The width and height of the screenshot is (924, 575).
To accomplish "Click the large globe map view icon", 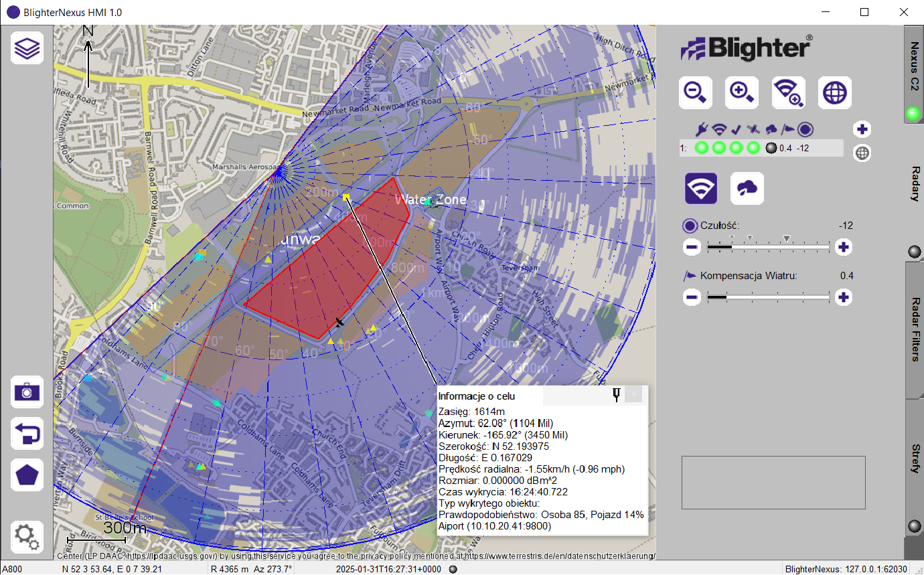I will (834, 92).
